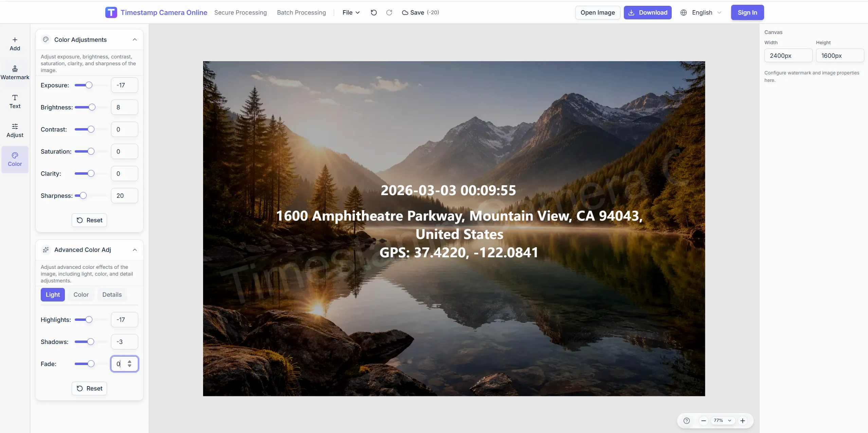Collapse the Advanced Color Adj section

point(135,250)
